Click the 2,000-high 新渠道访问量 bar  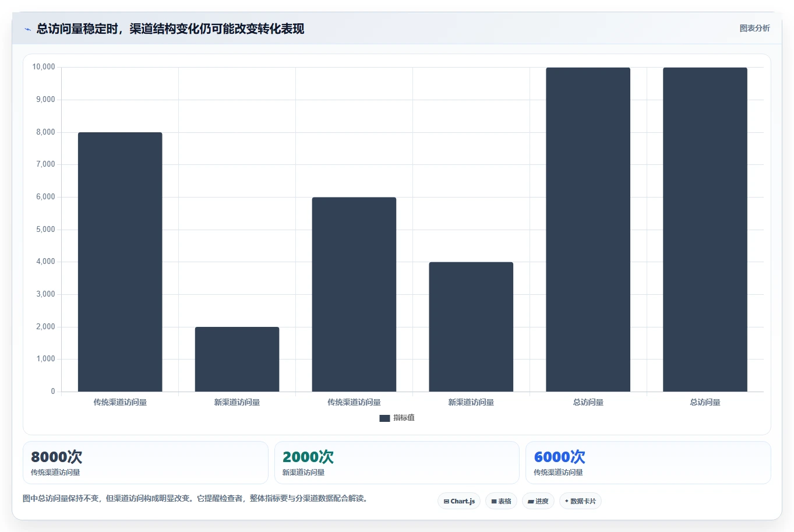coord(237,359)
